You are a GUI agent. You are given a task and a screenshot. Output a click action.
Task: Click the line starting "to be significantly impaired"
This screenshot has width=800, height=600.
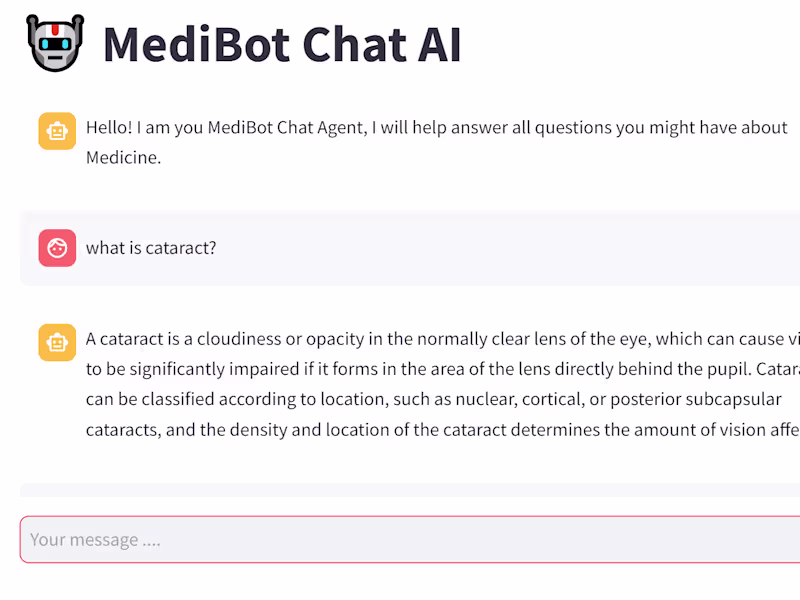(430, 369)
